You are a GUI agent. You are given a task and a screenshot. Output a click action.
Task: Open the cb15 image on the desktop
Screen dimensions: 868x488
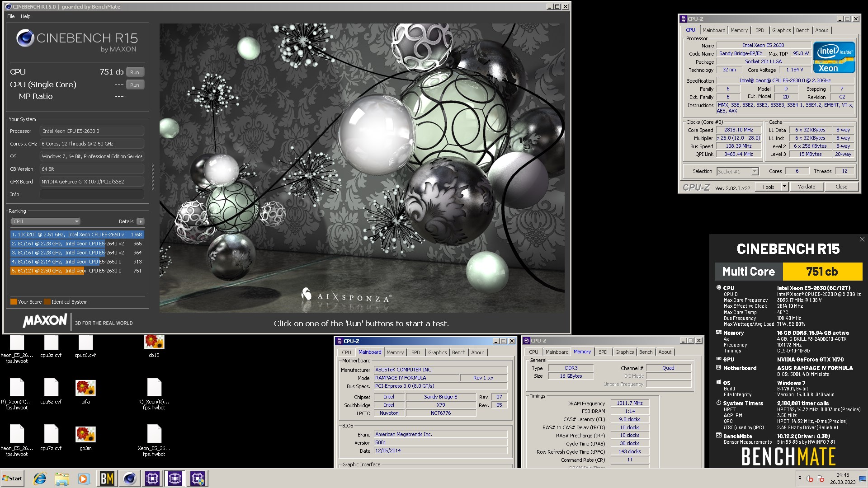154,346
